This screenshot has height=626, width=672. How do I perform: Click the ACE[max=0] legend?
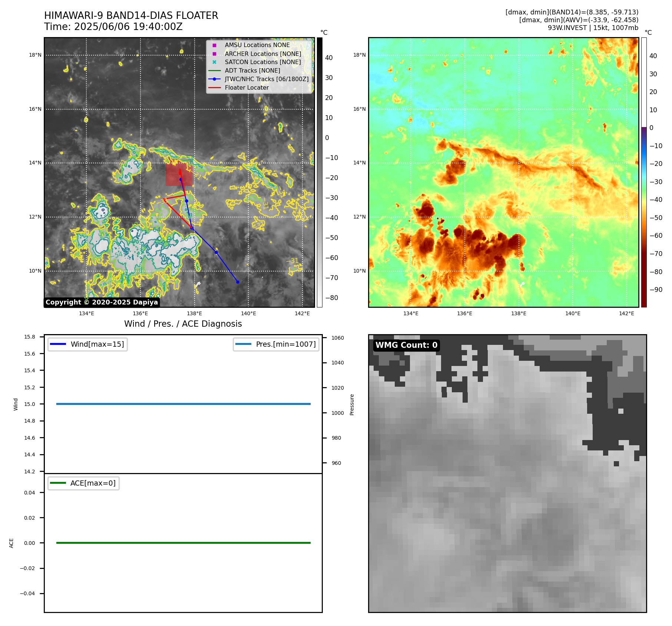point(83,483)
